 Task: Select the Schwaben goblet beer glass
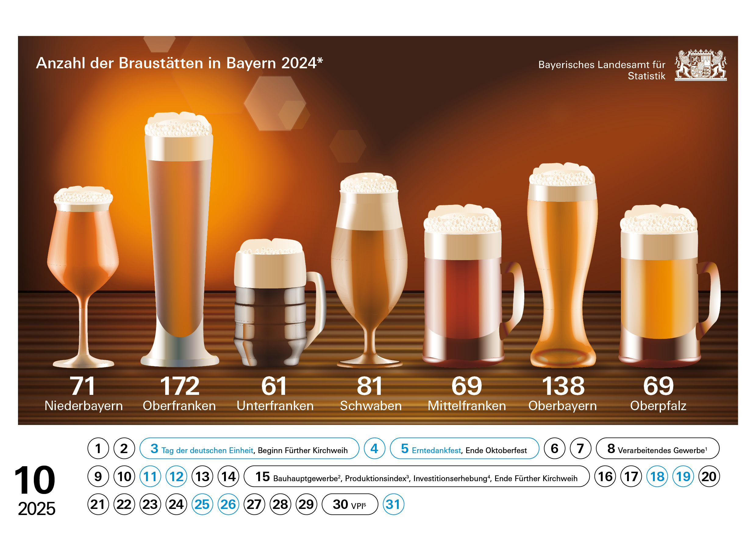point(369,263)
